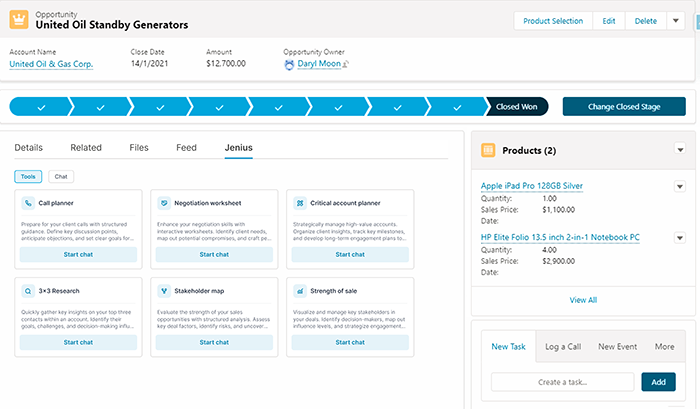The height and width of the screenshot is (409, 700).
Task: Click the Amount value $12,700.00
Action: click(226, 63)
